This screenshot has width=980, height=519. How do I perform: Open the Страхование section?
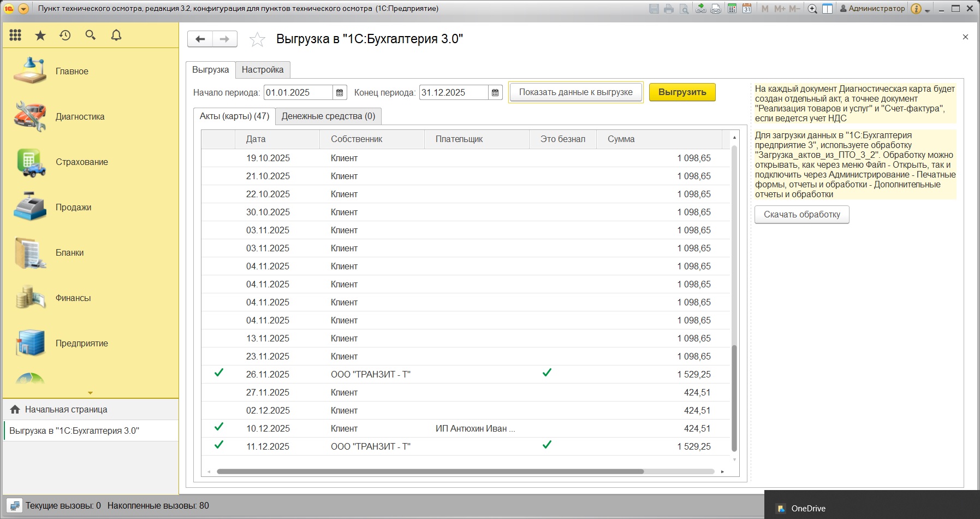tap(81, 162)
